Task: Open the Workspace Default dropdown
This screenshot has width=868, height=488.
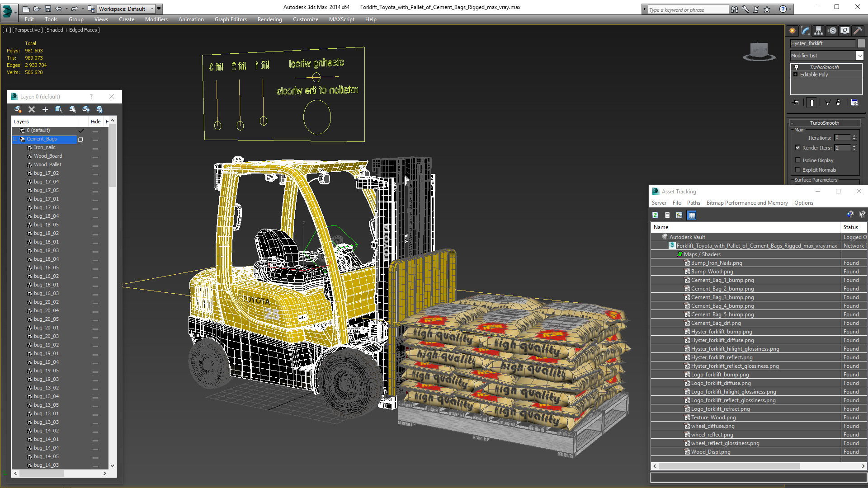Action: click(126, 9)
